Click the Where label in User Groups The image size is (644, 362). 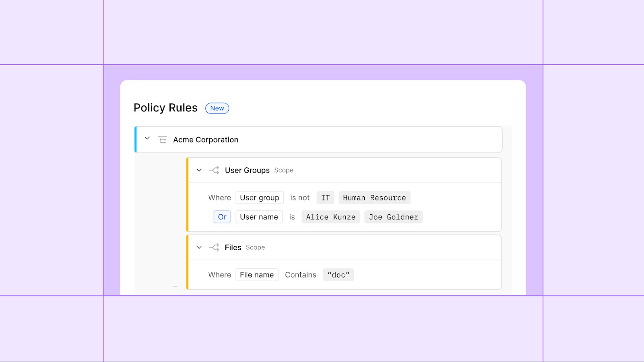219,197
